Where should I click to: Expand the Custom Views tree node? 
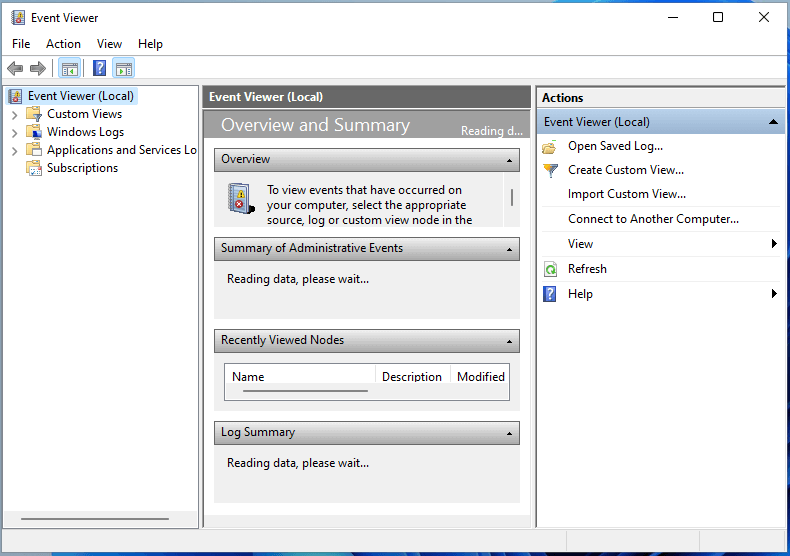pos(15,115)
